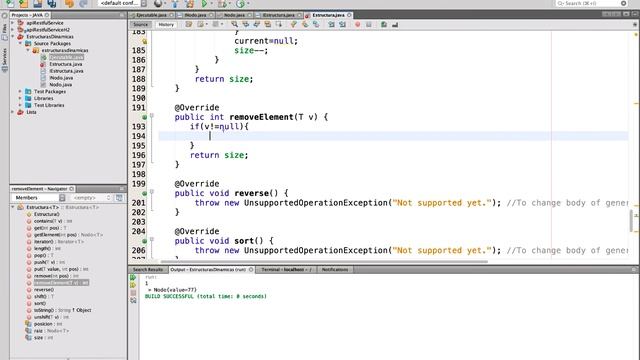Toggle rectangular selection icon in editor toolbar
This screenshot has width=640, height=360.
click(x=279, y=24)
